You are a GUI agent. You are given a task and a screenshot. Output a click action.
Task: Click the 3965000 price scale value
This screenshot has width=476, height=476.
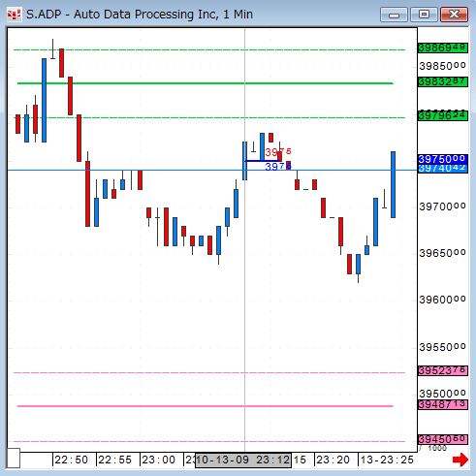coord(442,253)
